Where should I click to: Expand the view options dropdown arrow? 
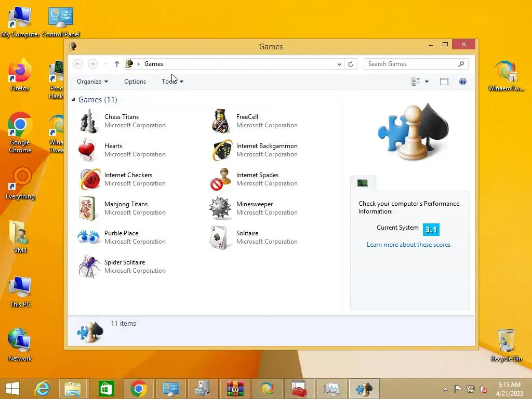point(427,82)
